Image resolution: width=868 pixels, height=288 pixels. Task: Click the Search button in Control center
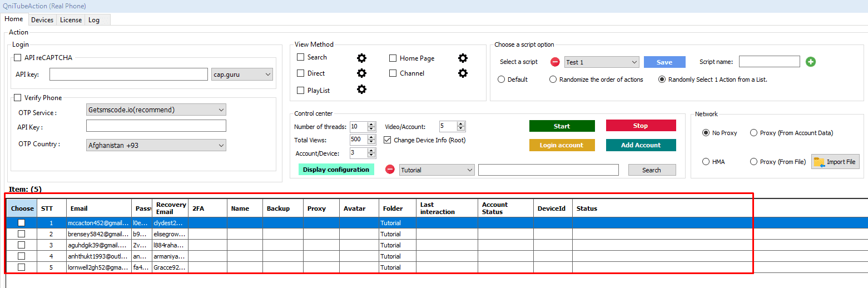(x=652, y=170)
